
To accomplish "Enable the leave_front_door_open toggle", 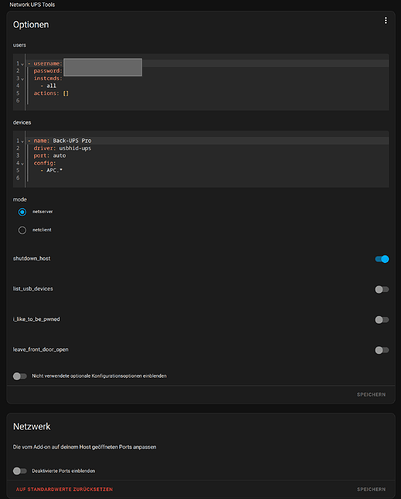I will (x=382, y=350).
